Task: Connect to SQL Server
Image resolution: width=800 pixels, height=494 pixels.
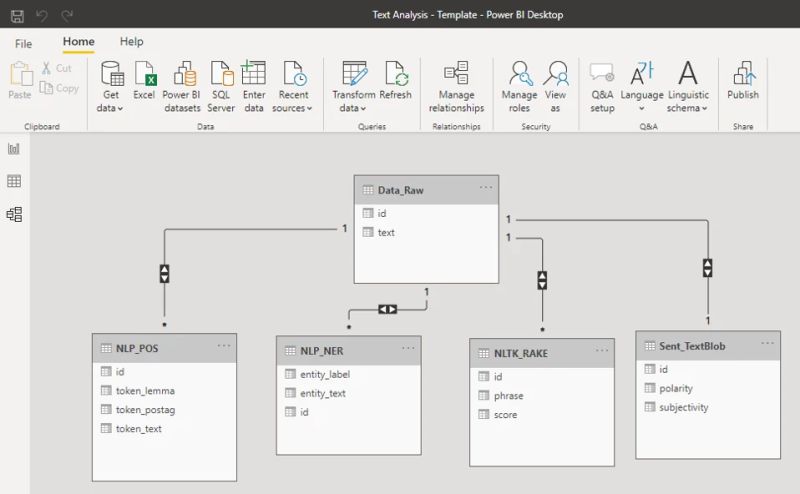Action: point(221,87)
